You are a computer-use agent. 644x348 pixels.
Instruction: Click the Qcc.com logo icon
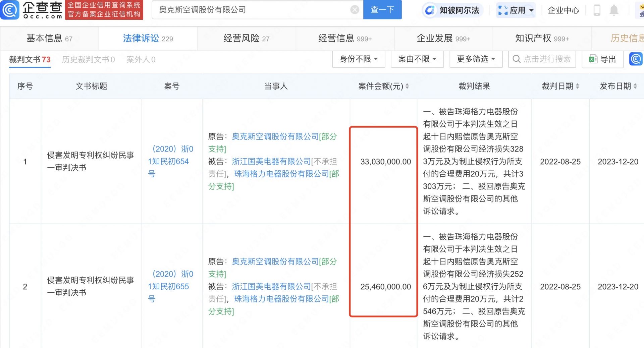(10, 10)
